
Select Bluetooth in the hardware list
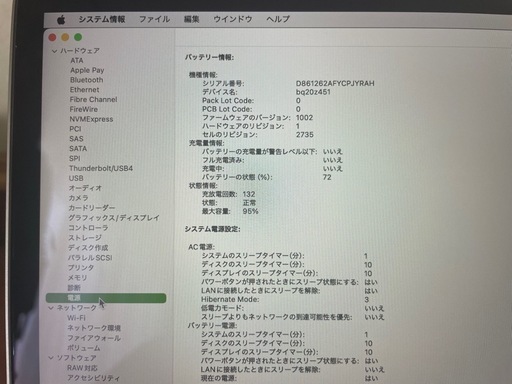[87, 80]
